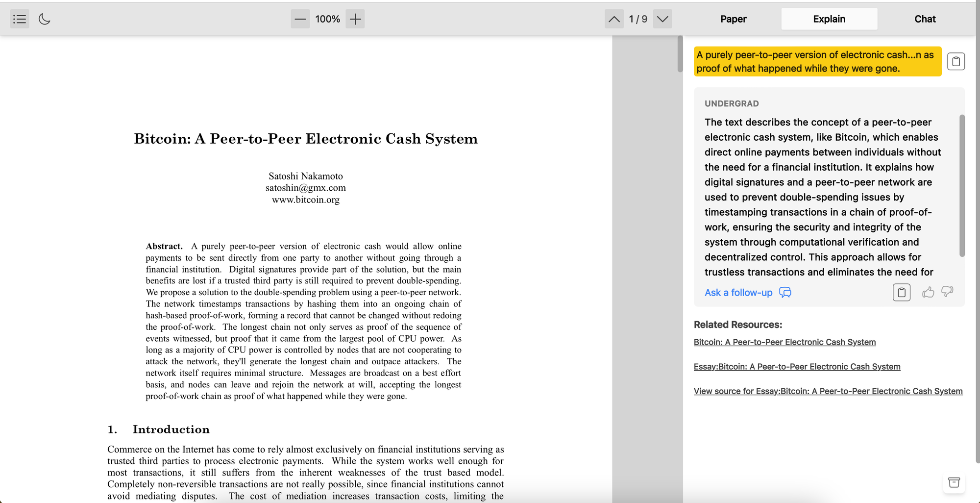Click the bold Abstract. label
This screenshot has height=503, width=980.
pos(164,246)
